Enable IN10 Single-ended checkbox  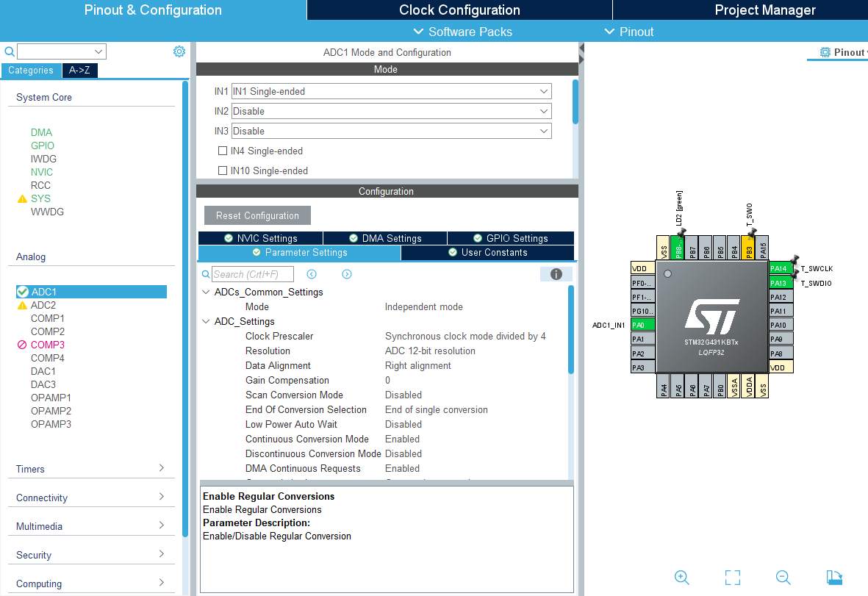tap(223, 170)
